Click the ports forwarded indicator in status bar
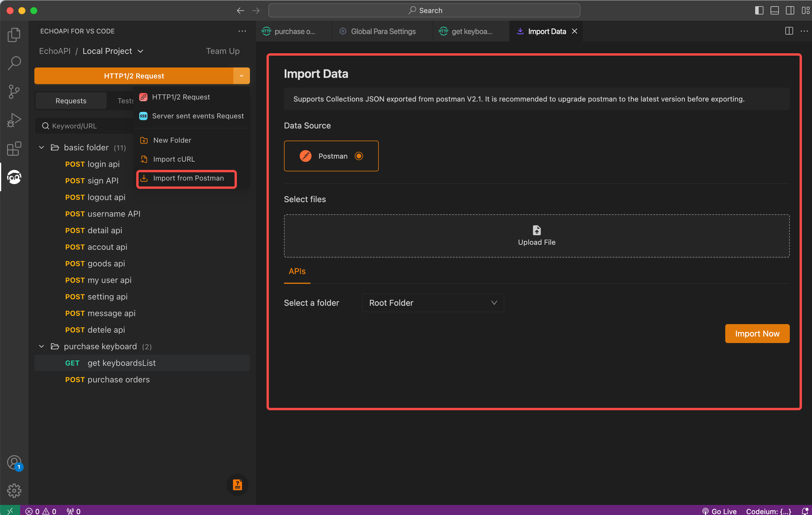This screenshot has width=812, height=515. (x=73, y=511)
